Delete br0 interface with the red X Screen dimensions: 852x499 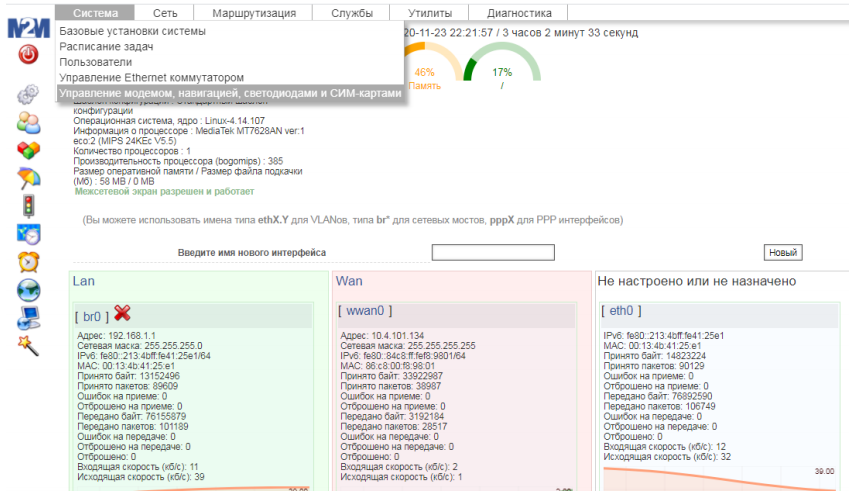[122, 315]
